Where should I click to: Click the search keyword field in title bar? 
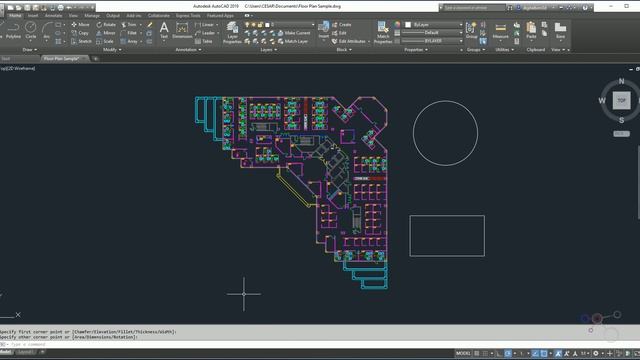474,7
